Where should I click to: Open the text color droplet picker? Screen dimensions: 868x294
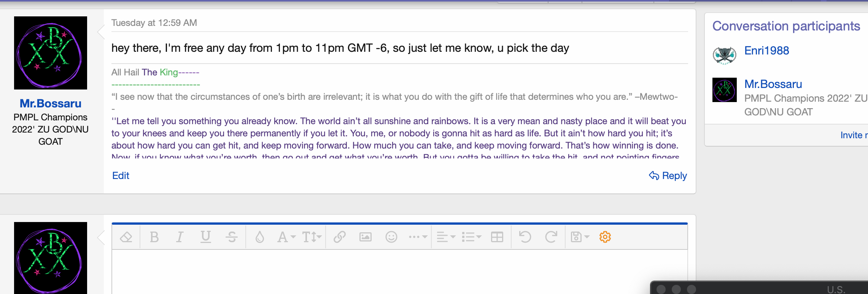coord(259,237)
